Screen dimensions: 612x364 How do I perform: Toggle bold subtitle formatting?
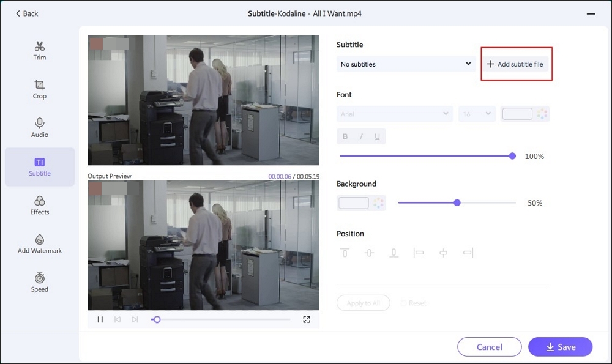click(x=345, y=136)
